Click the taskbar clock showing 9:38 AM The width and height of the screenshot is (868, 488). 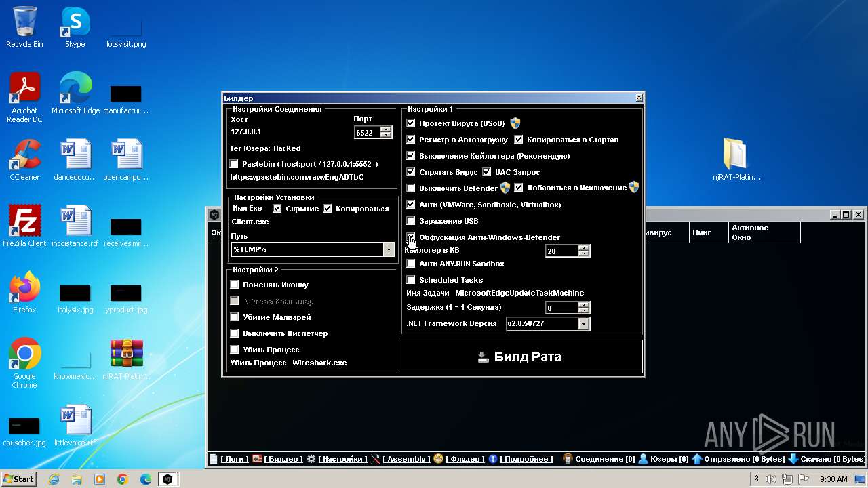[833, 479]
